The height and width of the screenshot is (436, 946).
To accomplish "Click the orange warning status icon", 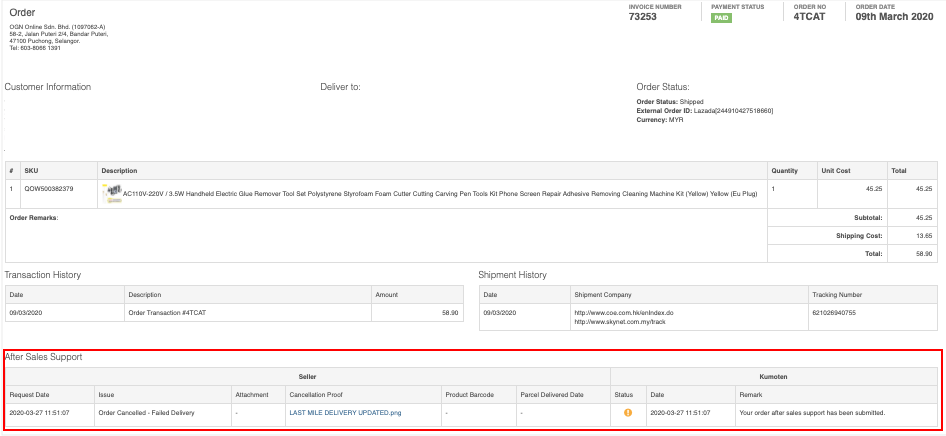I will pyautogui.click(x=628, y=412).
